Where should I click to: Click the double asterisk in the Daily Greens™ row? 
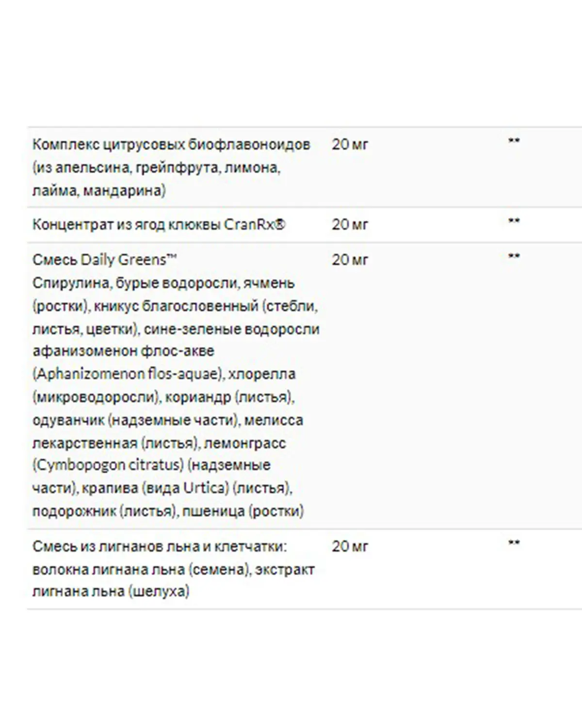[514, 257]
